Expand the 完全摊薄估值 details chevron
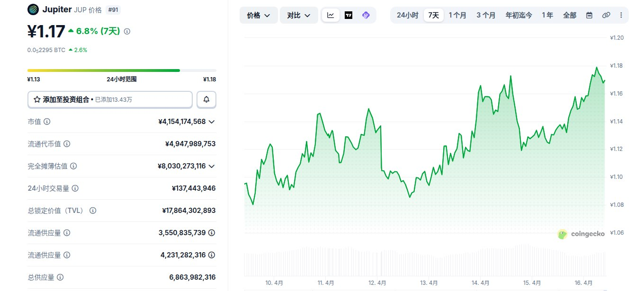Screen dimensions: 644x291 click(x=212, y=166)
